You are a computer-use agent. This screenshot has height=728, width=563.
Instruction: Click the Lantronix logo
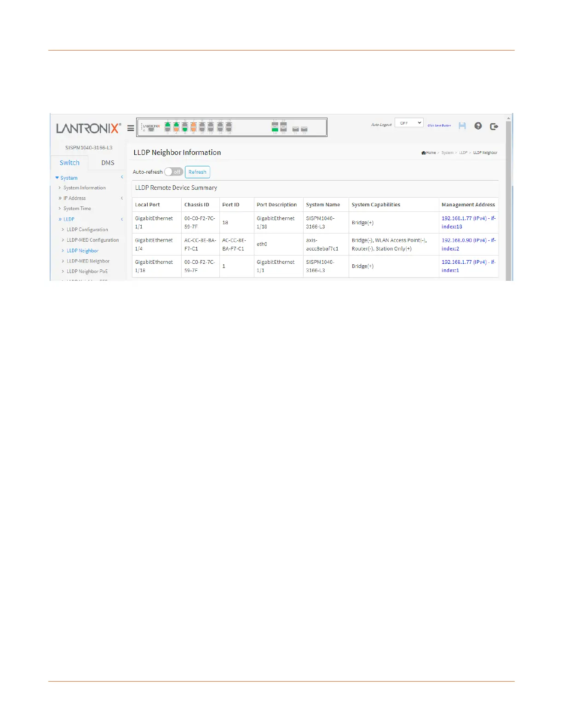[x=88, y=128]
